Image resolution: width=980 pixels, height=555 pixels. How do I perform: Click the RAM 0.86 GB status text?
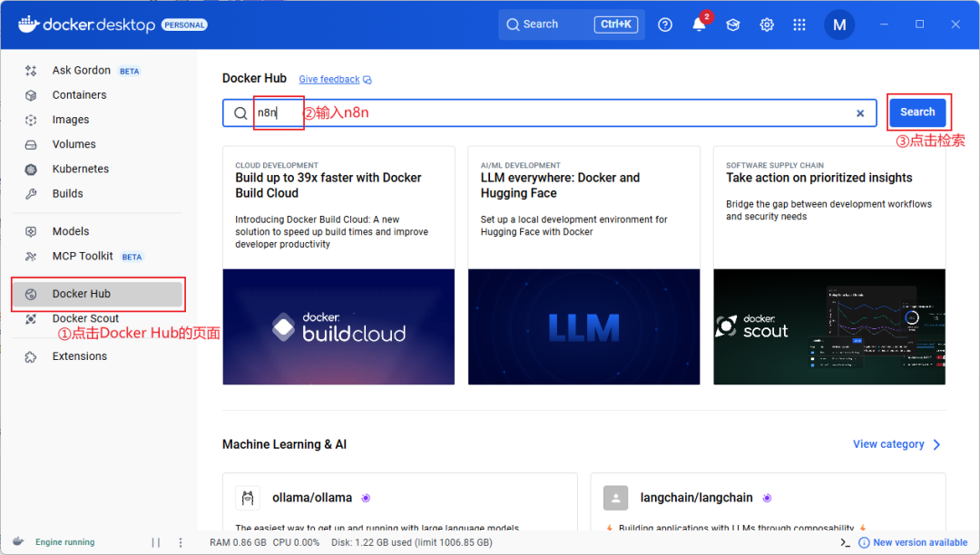238,542
